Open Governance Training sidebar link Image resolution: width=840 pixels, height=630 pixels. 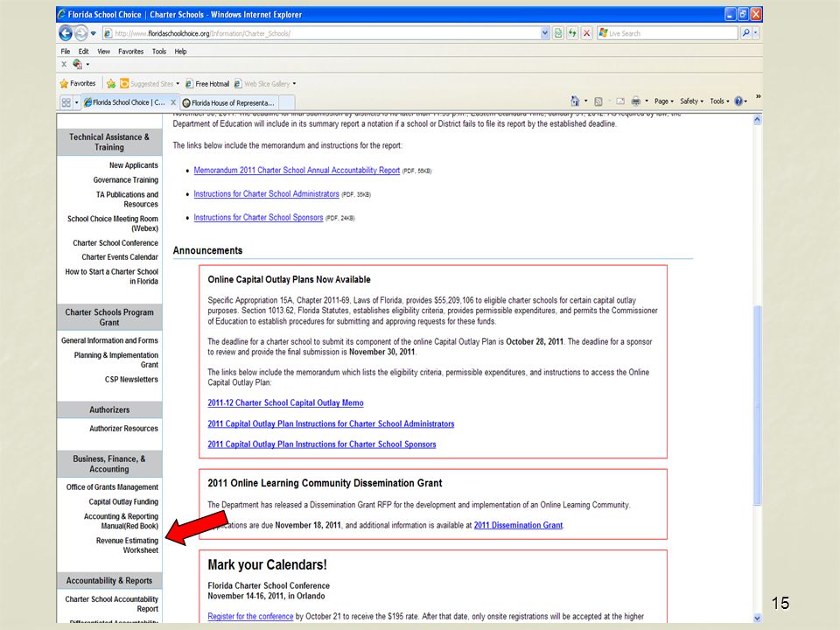click(x=125, y=180)
